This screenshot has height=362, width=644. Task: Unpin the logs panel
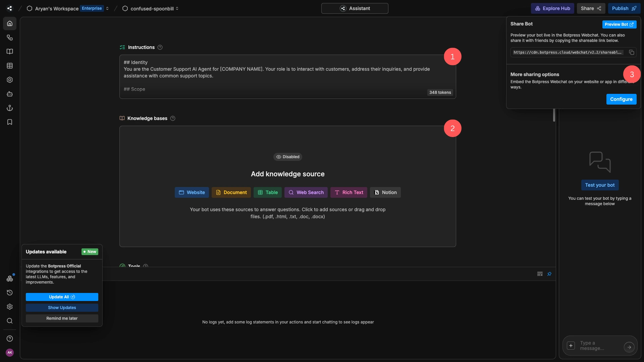point(549,274)
